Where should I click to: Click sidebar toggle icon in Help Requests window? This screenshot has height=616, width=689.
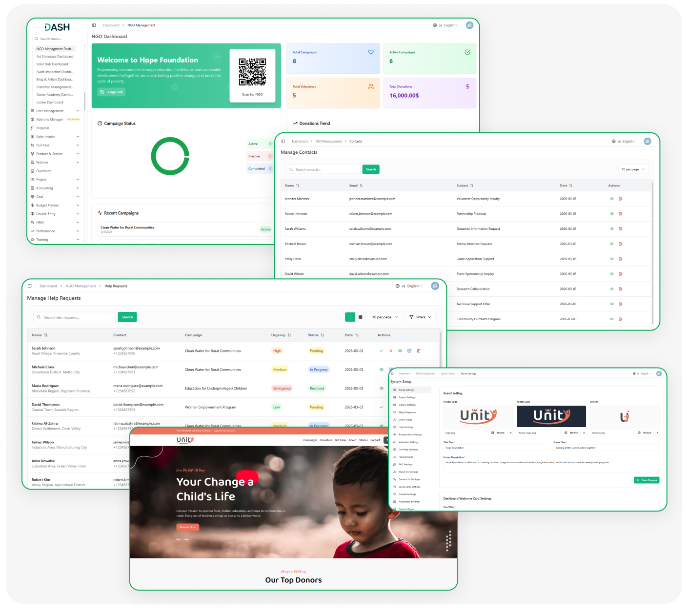(30, 286)
